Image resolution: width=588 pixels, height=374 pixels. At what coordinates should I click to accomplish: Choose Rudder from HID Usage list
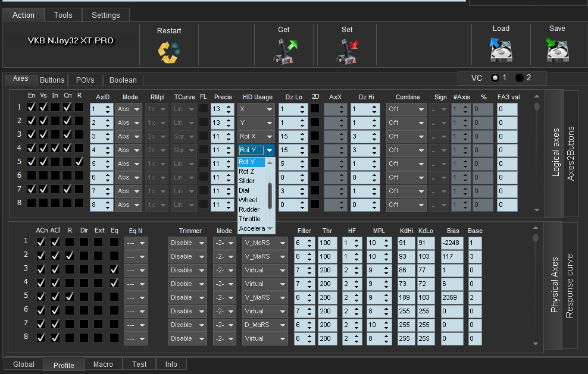click(x=252, y=209)
